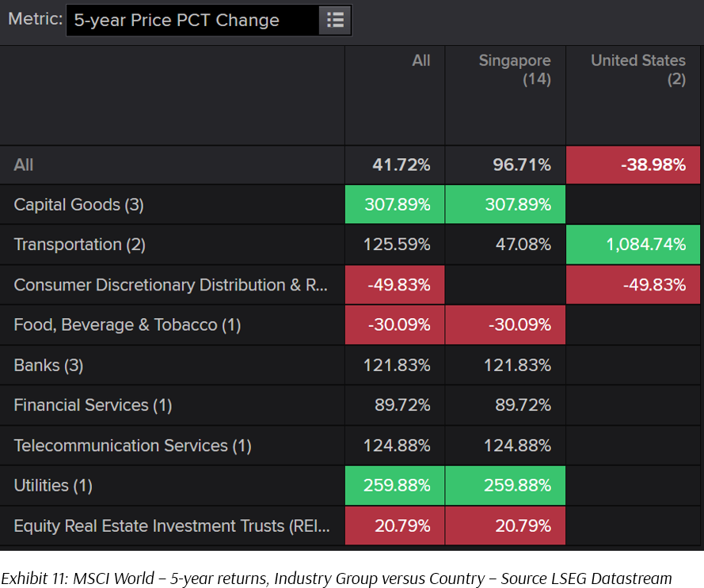Select Equity Real Estate Investment Trusts row
The width and height of the screenshot is (704, 588).
[171, 526]
